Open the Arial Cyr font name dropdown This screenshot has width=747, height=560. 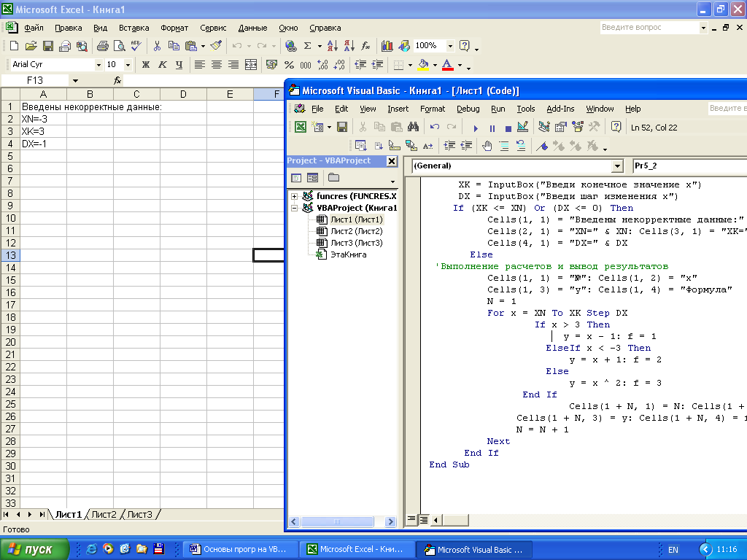click(98, 65)
